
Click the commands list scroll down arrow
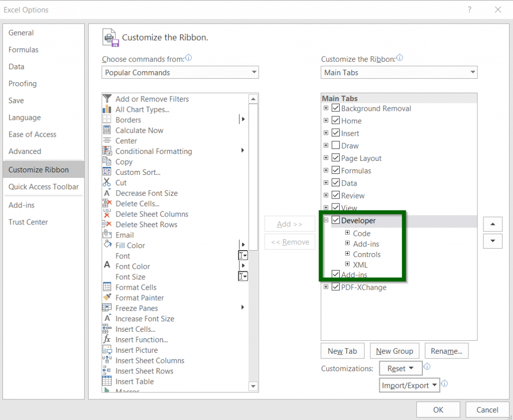coord(253,386)
